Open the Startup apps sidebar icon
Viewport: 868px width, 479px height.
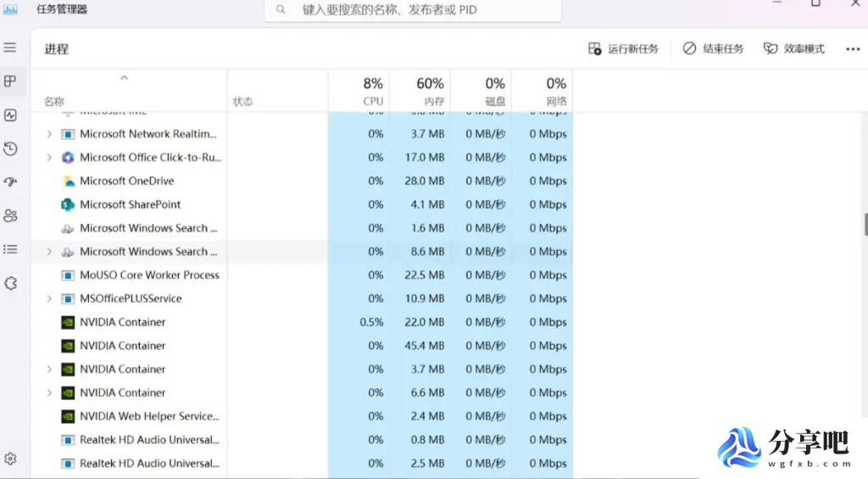10,182
